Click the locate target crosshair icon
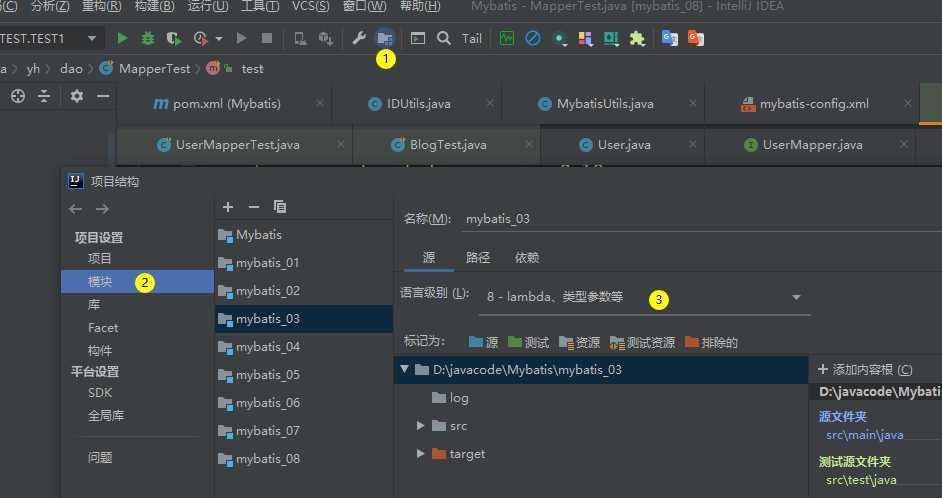 click(x=18, y=96)
